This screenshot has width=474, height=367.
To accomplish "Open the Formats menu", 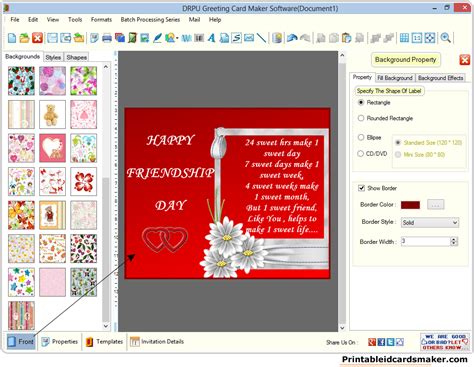I will (101, 20).
